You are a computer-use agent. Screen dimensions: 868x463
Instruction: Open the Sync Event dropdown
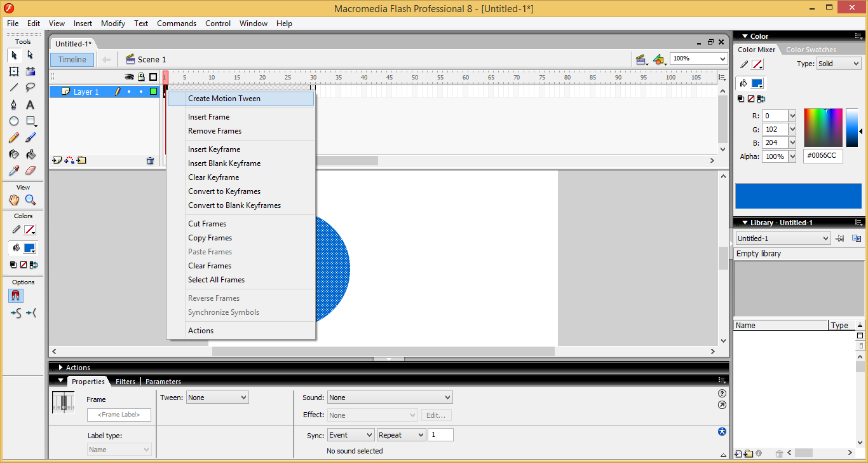click(x=351, y=435)
